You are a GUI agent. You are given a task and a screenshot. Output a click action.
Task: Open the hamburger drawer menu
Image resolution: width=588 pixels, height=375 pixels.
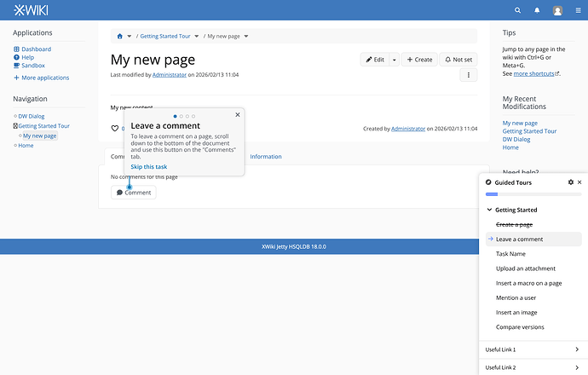tap(579, 10)
